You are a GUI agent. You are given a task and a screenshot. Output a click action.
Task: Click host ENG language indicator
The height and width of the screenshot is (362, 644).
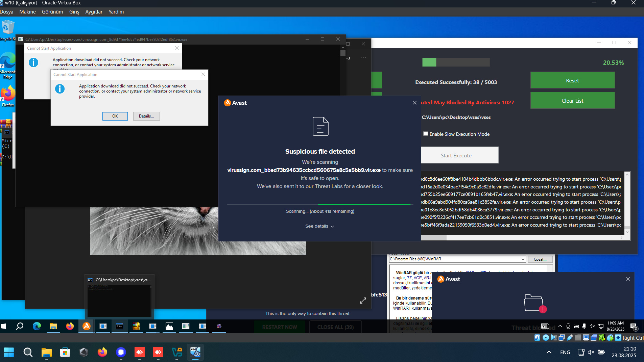[565, 352]
